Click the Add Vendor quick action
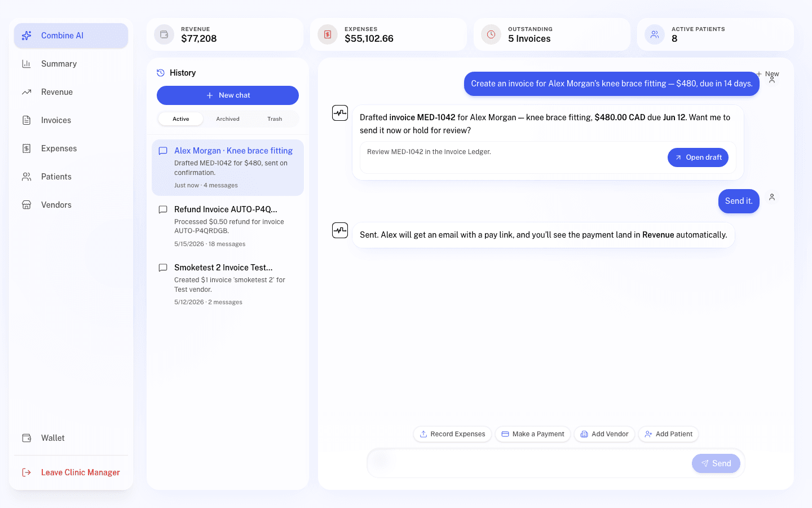 tap(604, 434)
